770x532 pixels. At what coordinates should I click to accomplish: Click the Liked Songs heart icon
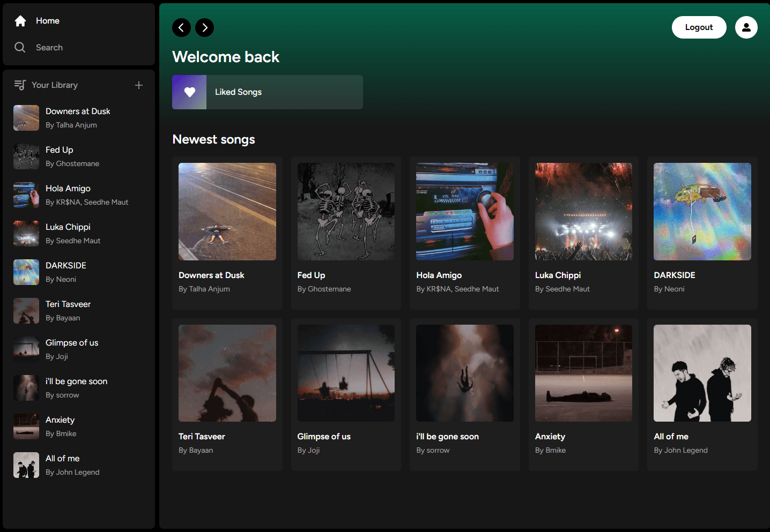point(189,92)
